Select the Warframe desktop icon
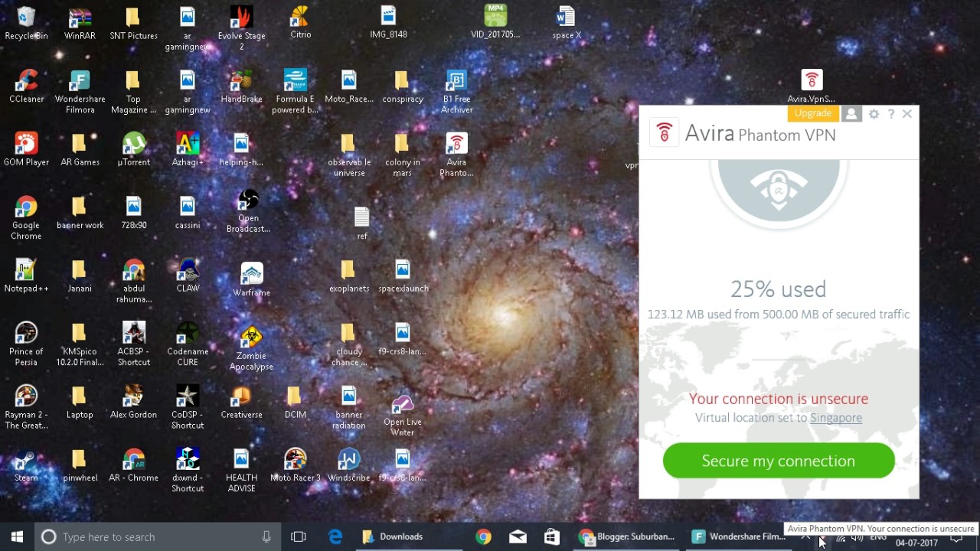 click(x=251, y=279)
